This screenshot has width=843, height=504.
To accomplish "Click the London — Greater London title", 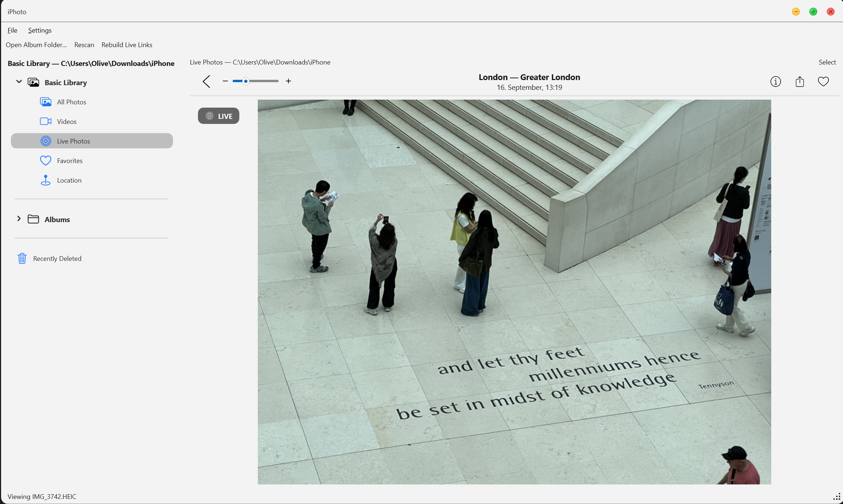I will coord(529,77).
